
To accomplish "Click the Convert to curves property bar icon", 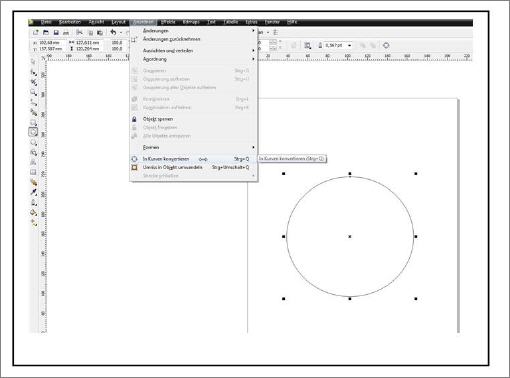I will click(x=386, y=45).
